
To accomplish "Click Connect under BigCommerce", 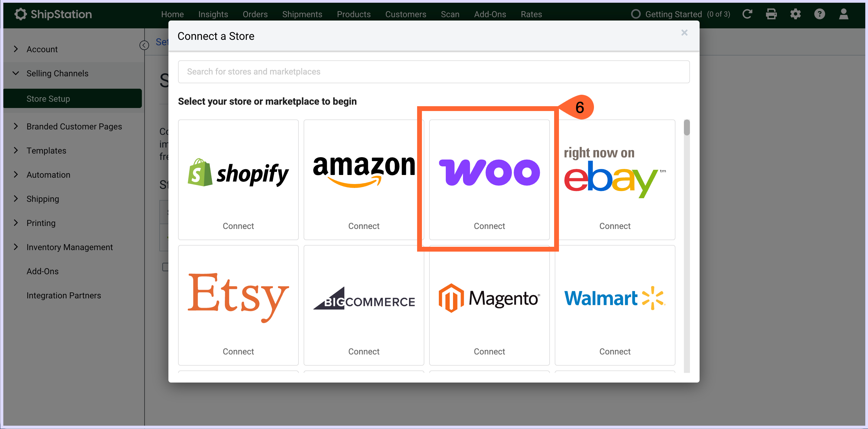I will (364, 351).
